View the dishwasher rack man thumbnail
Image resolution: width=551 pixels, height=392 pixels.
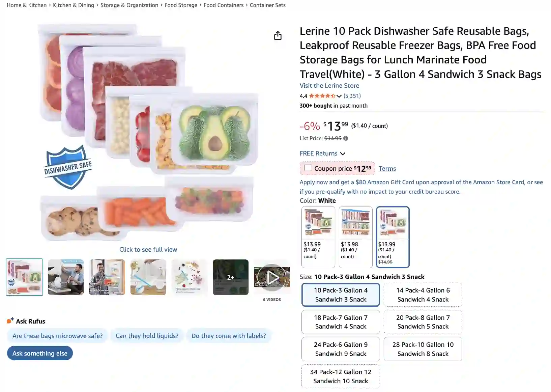pos(66,277)
